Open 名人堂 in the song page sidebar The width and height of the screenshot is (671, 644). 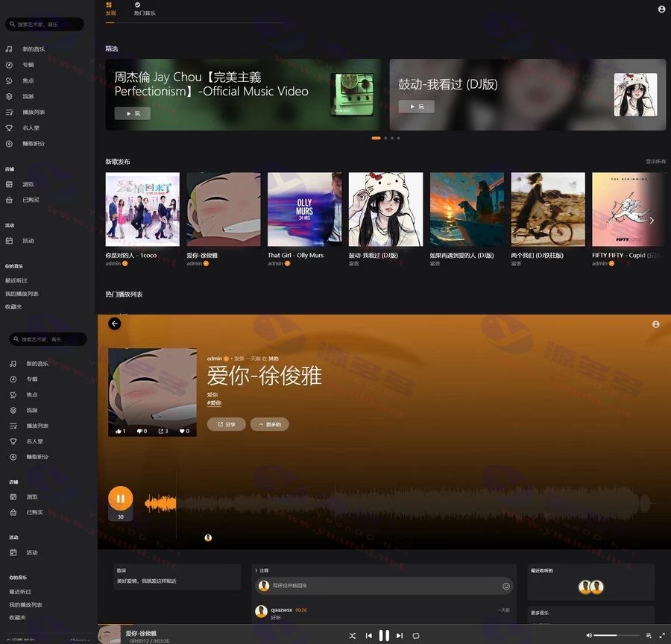point(27,441)
